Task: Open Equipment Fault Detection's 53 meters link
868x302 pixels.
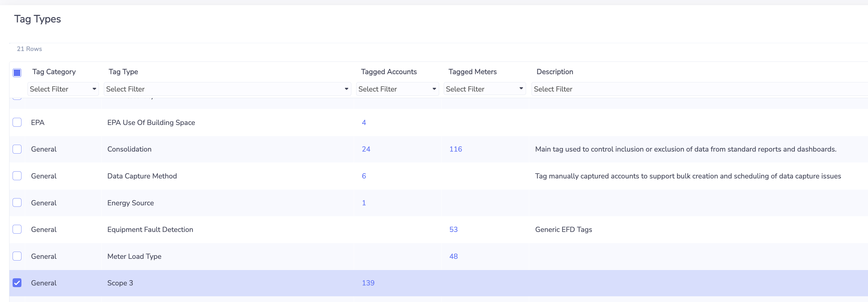Action: pyautogui.click(x=453, y=230)
